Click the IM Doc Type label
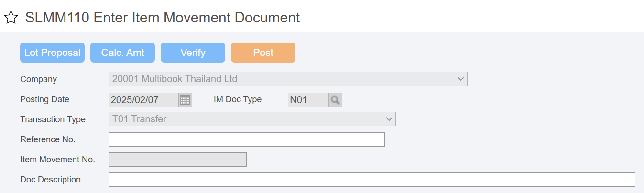 click(x=238, y=99)
